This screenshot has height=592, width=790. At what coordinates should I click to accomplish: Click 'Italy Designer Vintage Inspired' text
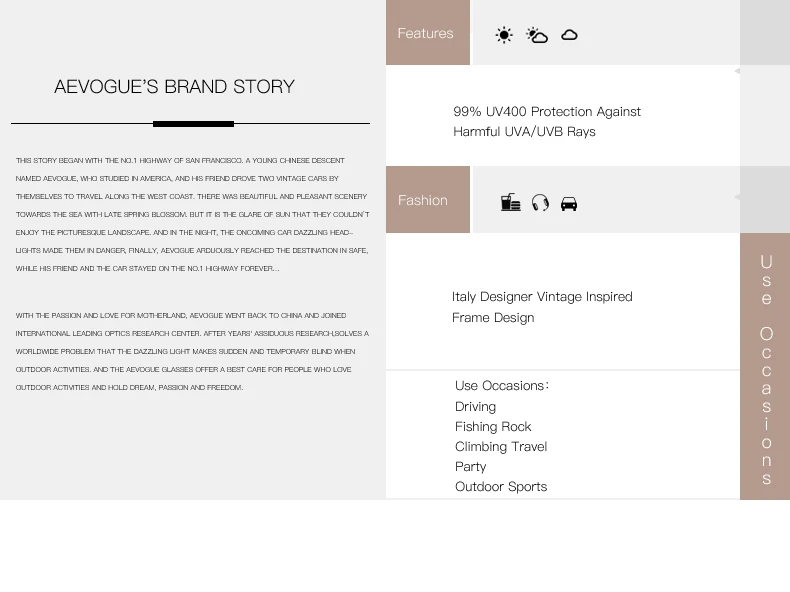[542, 297]
